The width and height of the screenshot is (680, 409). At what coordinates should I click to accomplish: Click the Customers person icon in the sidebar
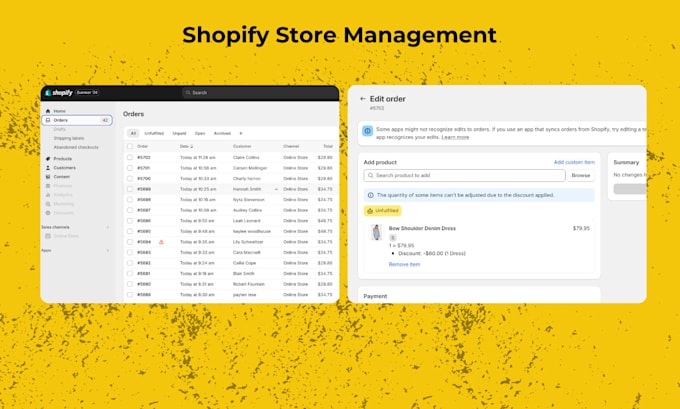[x=48, y=168]
